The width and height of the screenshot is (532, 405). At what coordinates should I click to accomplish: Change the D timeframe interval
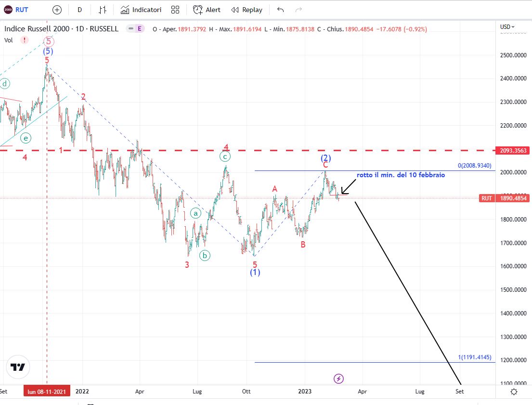tap(79, 10)
